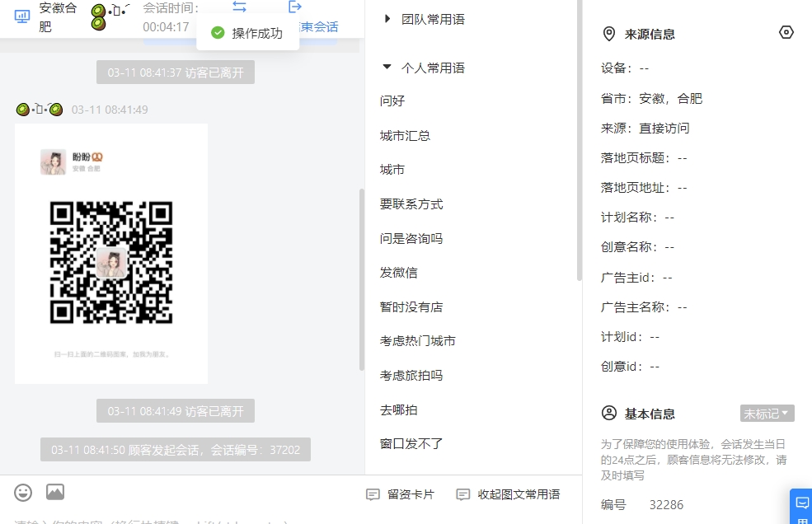Open the emoji picker smiley icon
Viewport: 812px width, 524px height.
(23, 493)
